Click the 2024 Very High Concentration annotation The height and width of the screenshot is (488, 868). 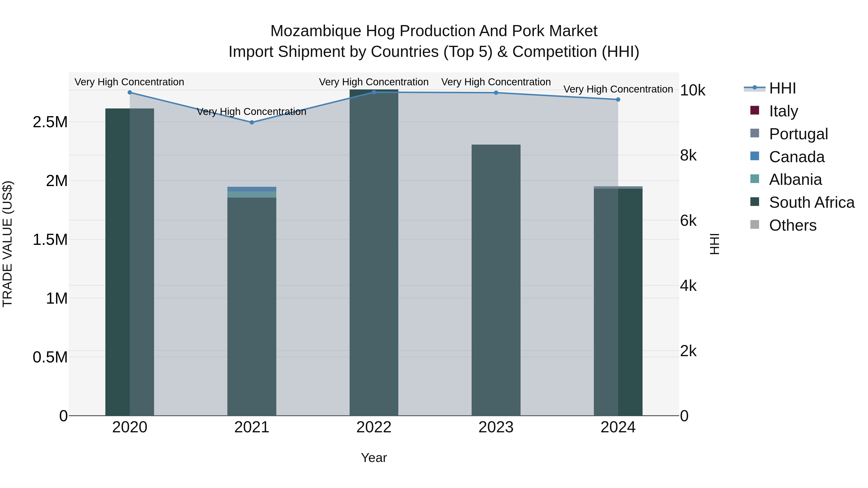pyautogui.click(x=618, y=89)
